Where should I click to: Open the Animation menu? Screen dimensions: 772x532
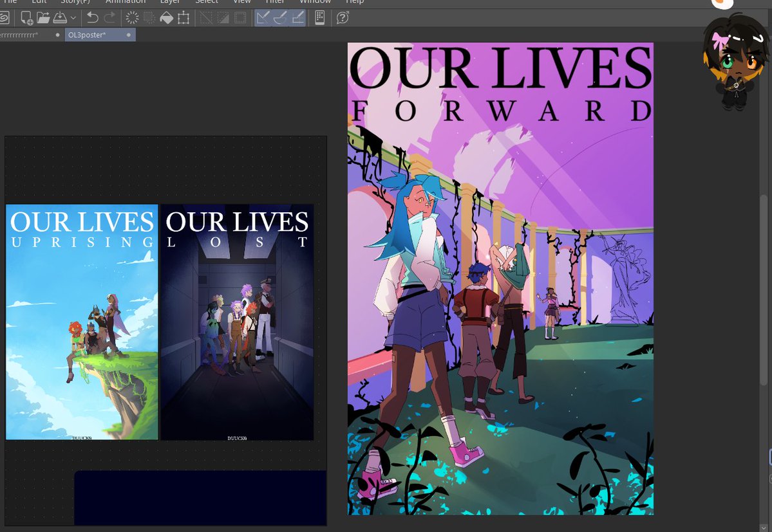coord(125,1)
